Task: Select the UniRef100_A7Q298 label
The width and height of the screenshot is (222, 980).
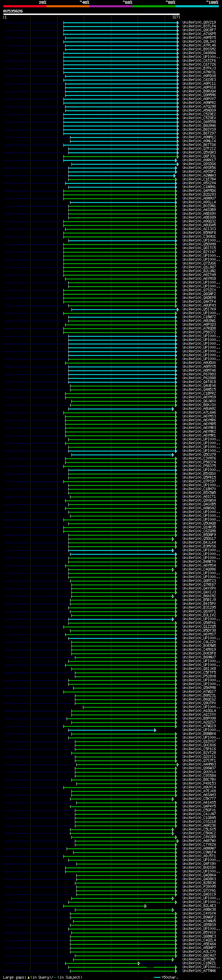Action: pyautogui.click(x=199, y=106)
